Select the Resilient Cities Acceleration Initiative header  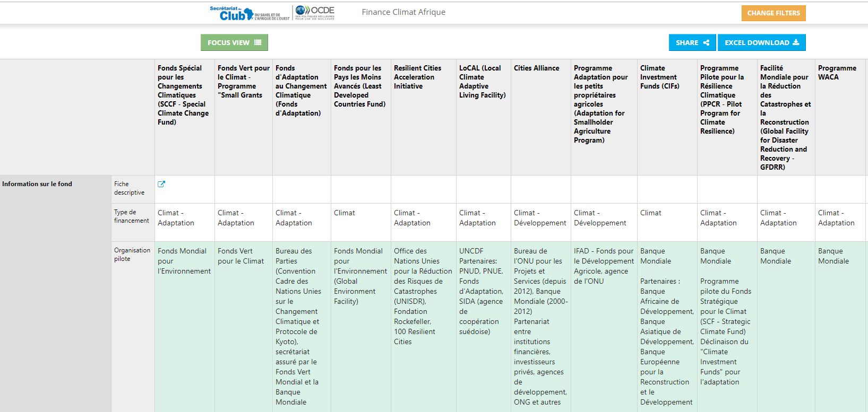tap(417, 77)
